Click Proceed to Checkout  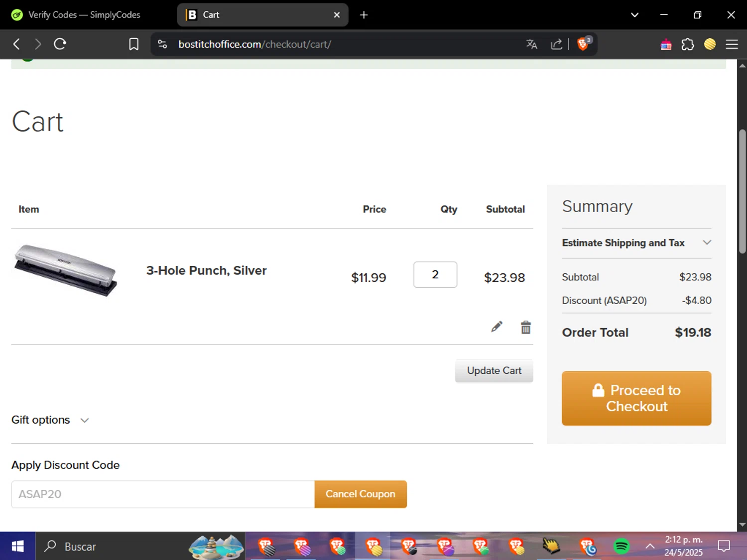[x=636, y=398]
